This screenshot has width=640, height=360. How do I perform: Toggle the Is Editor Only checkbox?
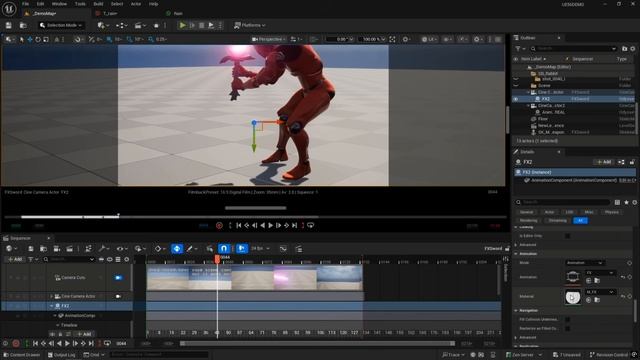[x=567, y=236]
